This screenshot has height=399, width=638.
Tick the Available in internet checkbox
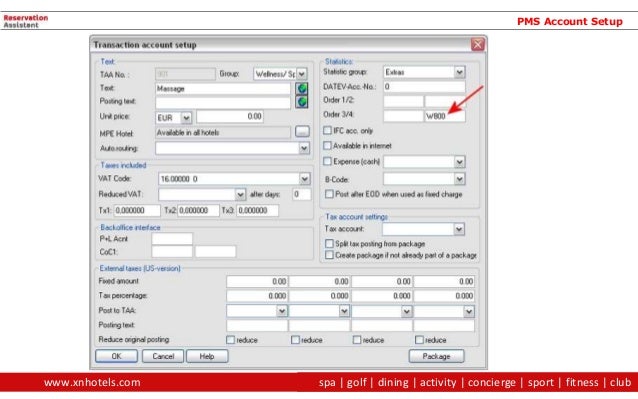pos(328,146)
